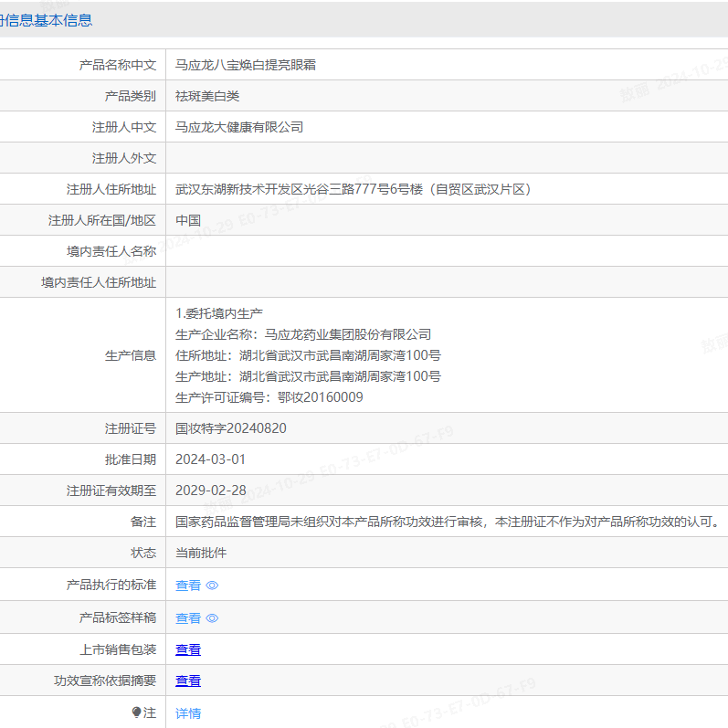
Task: Select approval date 2024-03-01
Action: coord(210,459)
